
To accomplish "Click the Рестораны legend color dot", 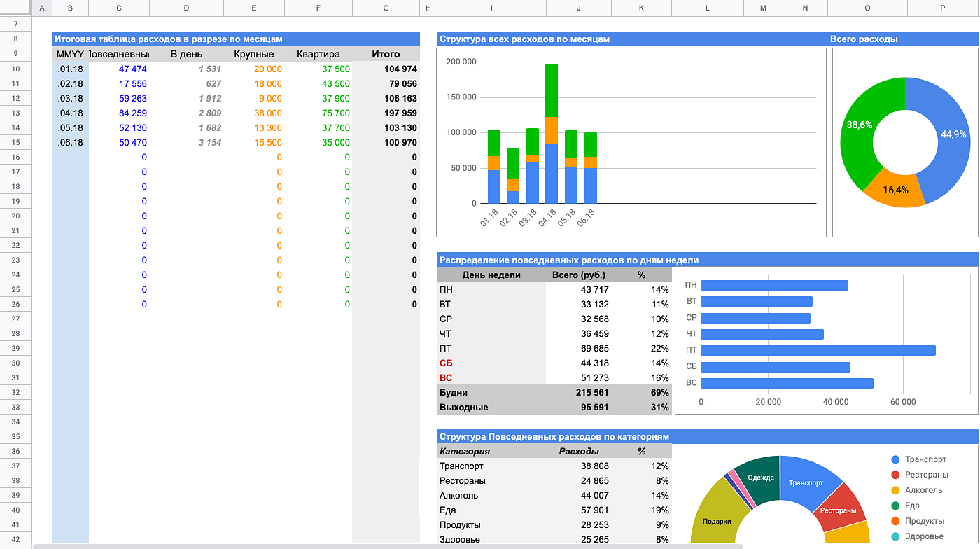I will coord(895,475).
